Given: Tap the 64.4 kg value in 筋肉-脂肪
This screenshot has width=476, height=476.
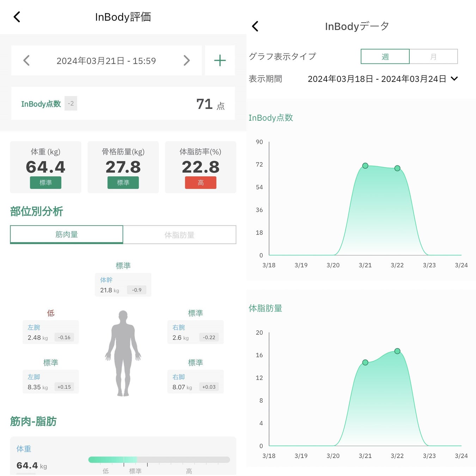Looking at the screenshot, I should click(32, 465).
